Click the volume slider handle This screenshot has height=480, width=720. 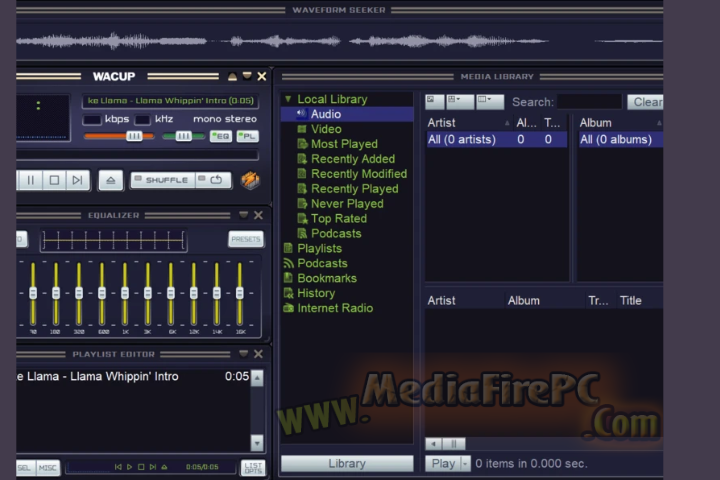coord(134,136)
